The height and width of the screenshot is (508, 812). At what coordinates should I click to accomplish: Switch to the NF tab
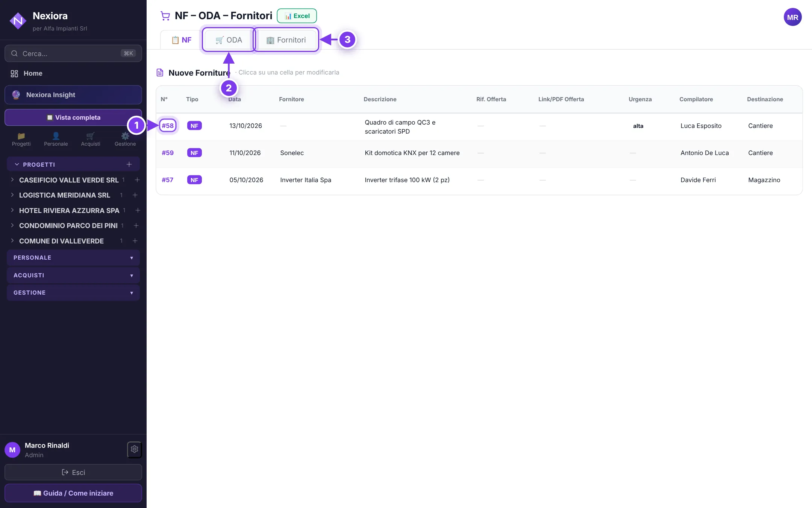(182, 40)
